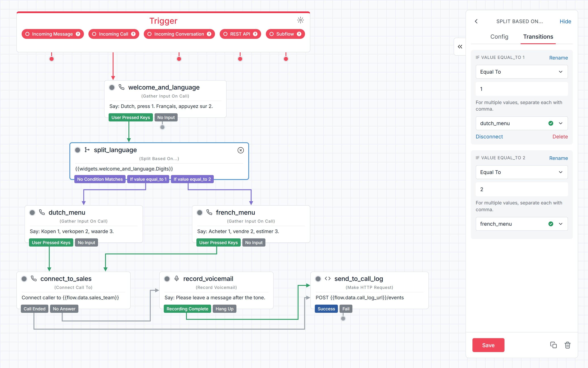This screenshot has width=588, height=368.
Task: Click help icon on Incoming Call trigger
Action: click(133, 34)
